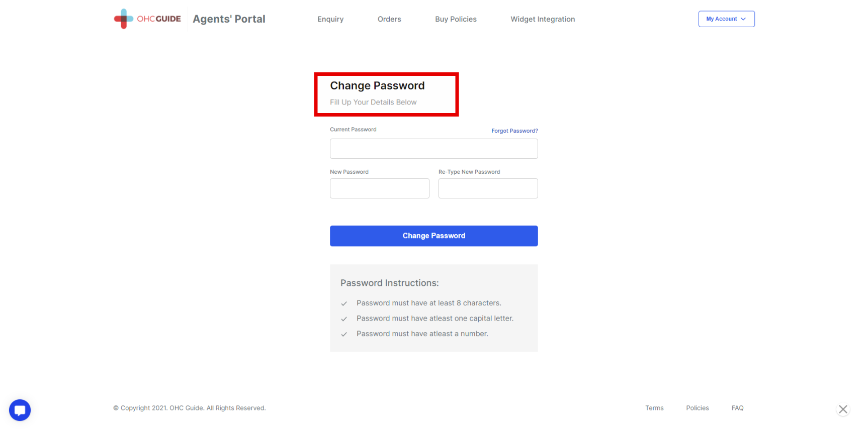868x430 pixels.
Task: Click the OHC Guide cross logo
Action: [x=123, y=19]
